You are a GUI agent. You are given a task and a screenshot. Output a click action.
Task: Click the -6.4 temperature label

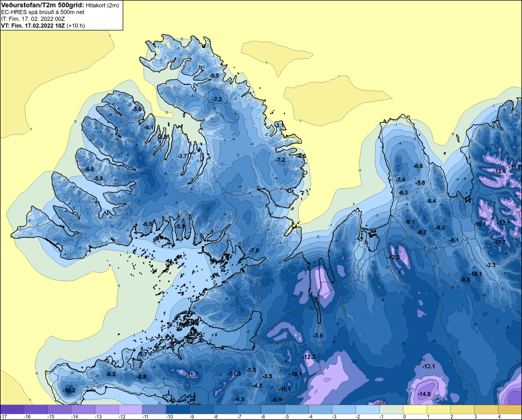pyautogui.click(x=432, y=201)
